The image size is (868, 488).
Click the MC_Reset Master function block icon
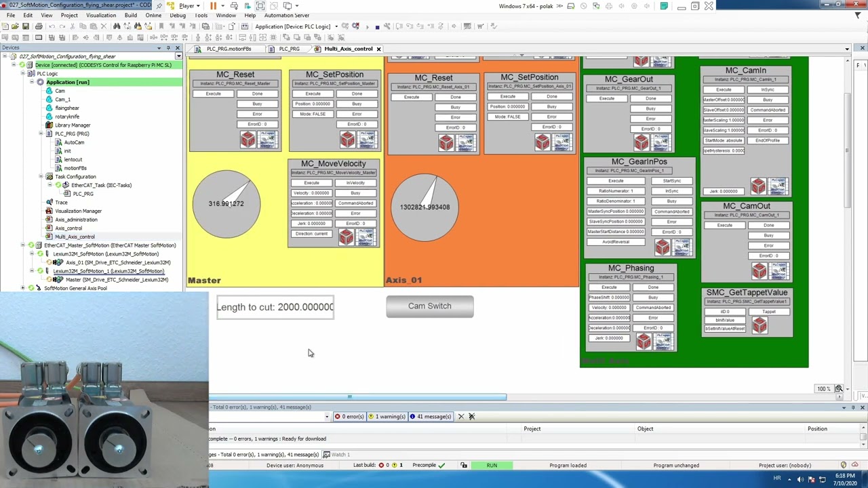[x=248, y=139]
